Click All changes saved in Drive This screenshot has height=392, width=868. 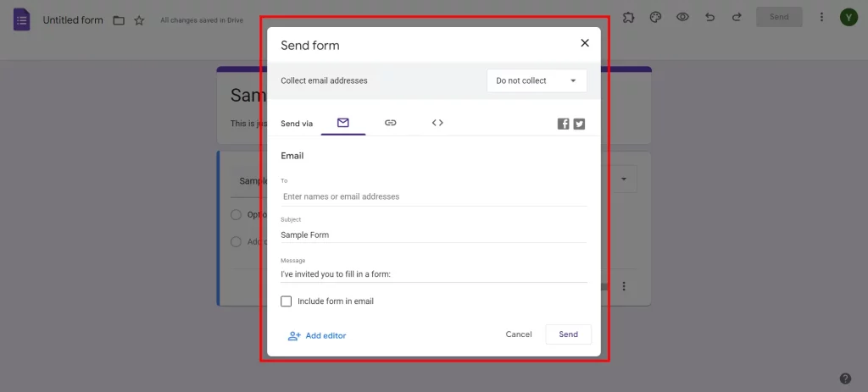tap(202, 20)
